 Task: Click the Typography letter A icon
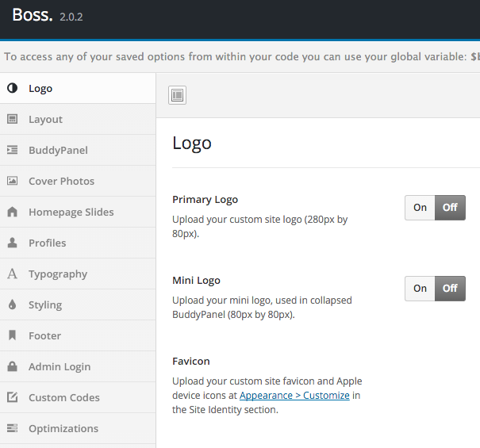tap(12, 274)
